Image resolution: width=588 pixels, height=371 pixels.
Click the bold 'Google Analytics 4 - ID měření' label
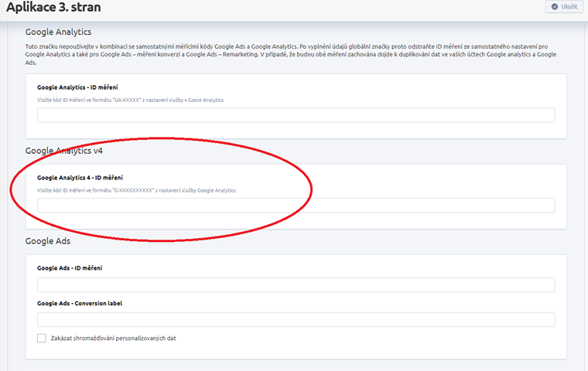click(x=80, y=178)
